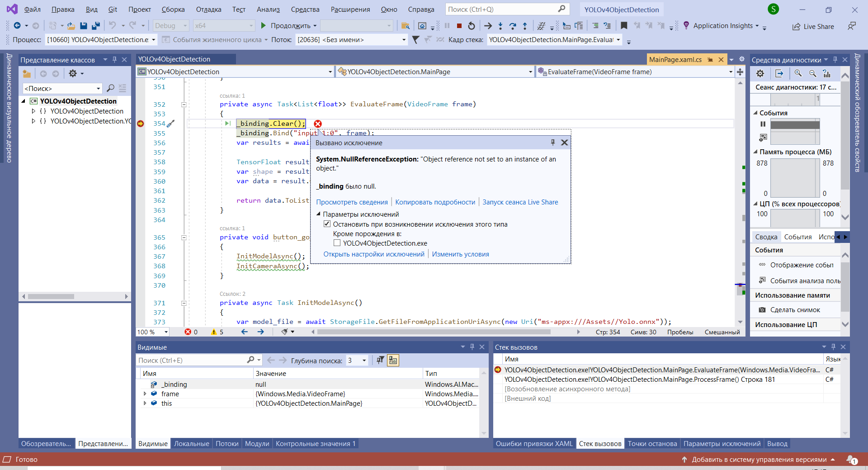Switch to Точки останова tab
The height and width of the screenshot is (470, 868).
coord(652,444)
